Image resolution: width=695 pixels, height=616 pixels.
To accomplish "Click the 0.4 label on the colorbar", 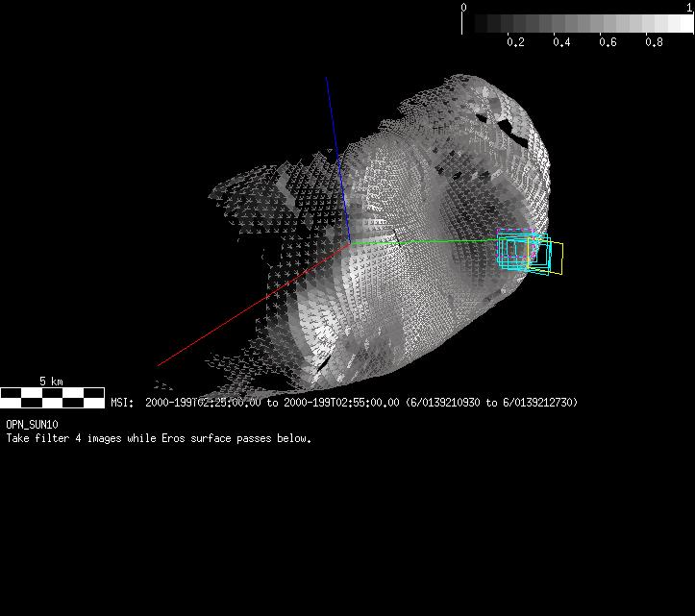I will coord(562,43).
